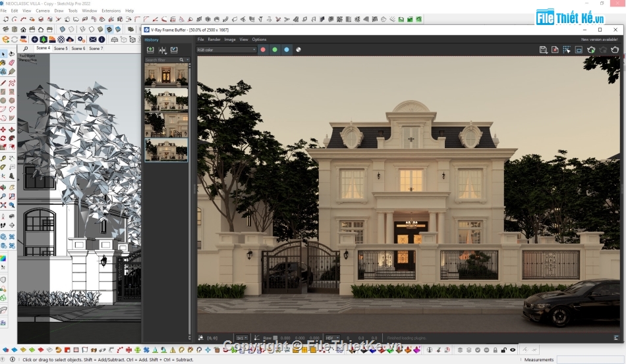Open the Render menu in V-Ray Frame Buffer
The height and width of the screenshot is (364, 626).
[214, 39]
